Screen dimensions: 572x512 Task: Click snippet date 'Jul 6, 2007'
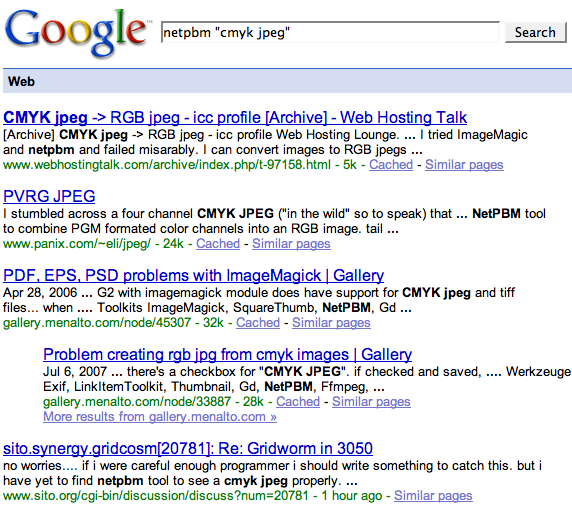coord(75,371)
